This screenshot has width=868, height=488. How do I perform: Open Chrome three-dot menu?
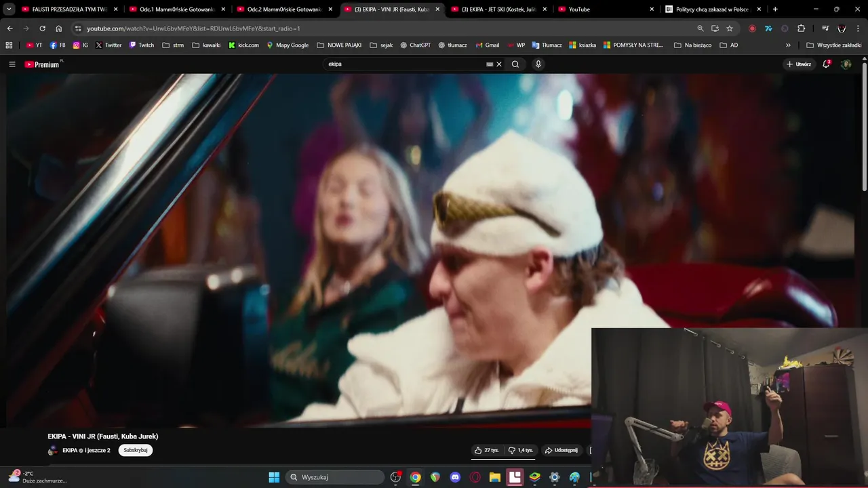859,28
